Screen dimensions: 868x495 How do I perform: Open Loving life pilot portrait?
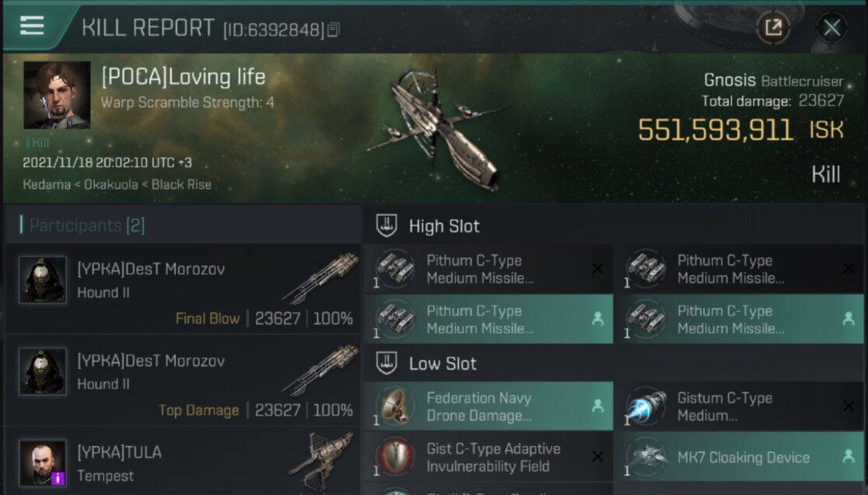tap(57, 95)
